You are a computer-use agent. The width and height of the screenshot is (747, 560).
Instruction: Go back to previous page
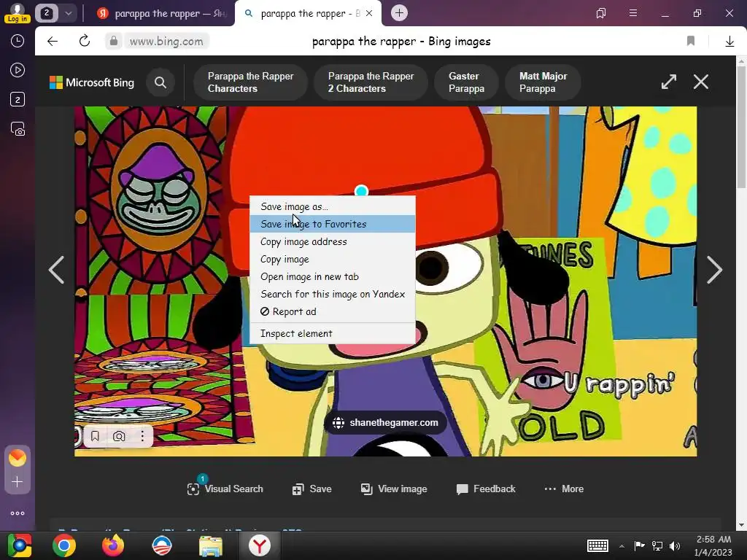click(53, 42)
